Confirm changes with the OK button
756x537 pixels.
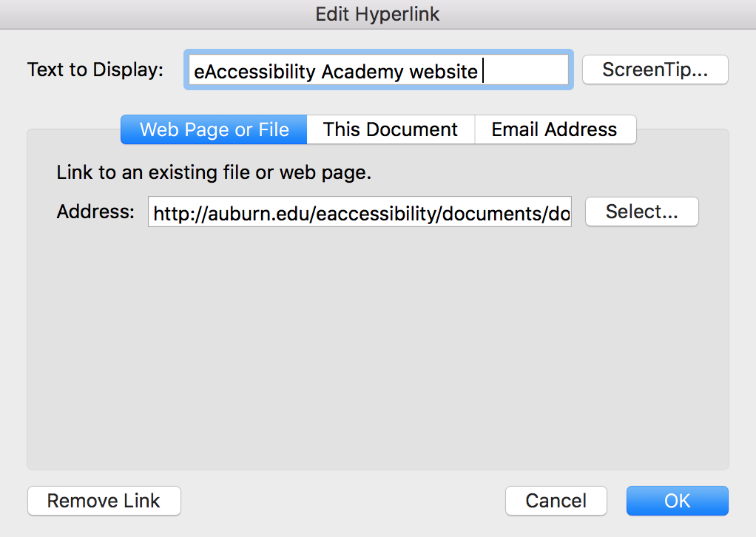click(677, 501)
